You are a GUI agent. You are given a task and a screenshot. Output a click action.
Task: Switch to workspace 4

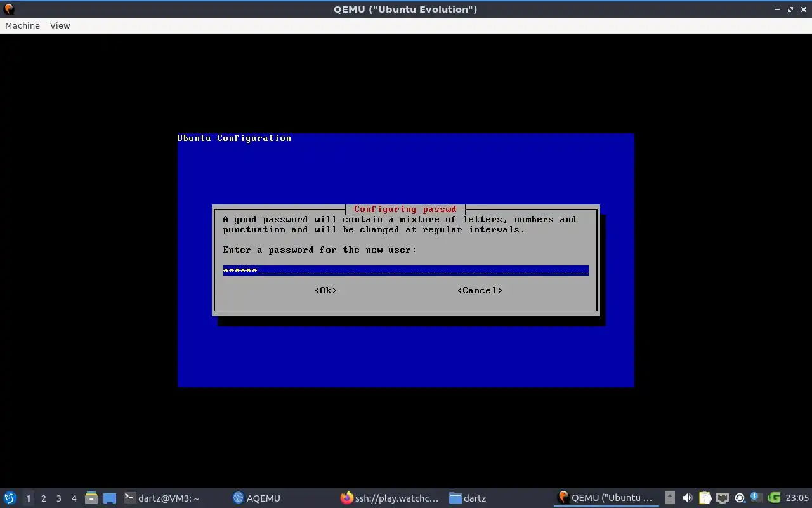tap(74, 498)
